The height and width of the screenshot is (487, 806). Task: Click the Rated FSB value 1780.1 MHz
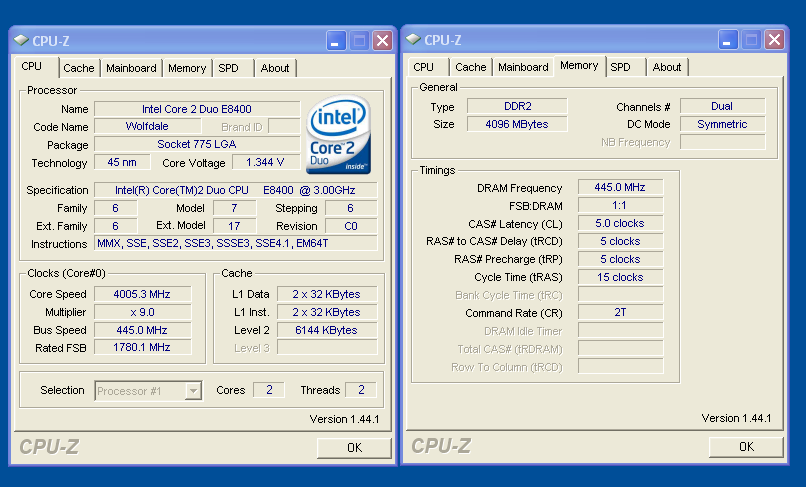point(142,347)
